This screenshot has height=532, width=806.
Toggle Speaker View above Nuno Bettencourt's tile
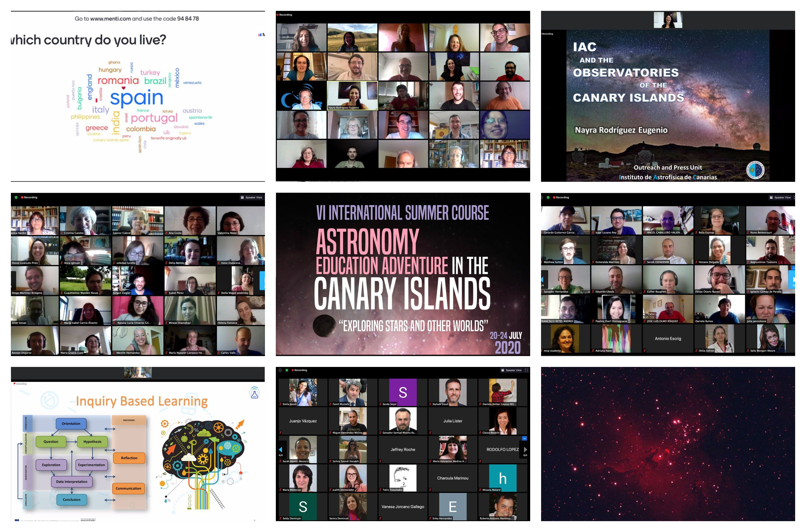click(x=780, y=197)
